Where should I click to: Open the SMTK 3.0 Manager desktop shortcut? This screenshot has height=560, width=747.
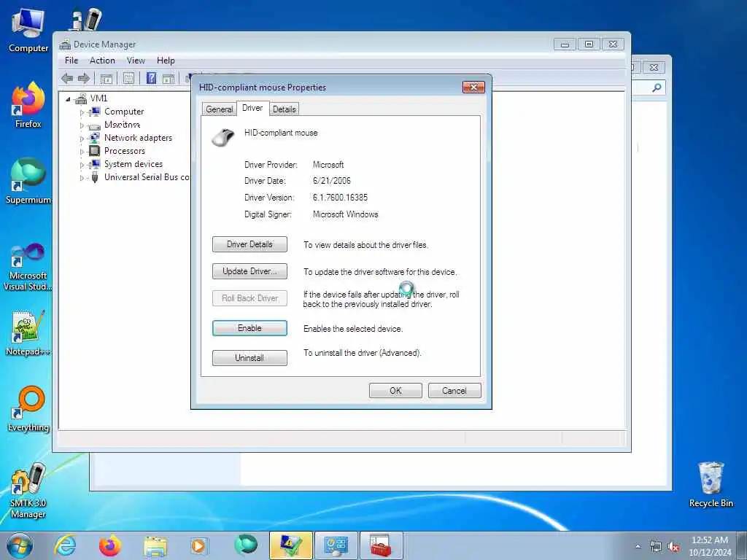click(28, 491)
